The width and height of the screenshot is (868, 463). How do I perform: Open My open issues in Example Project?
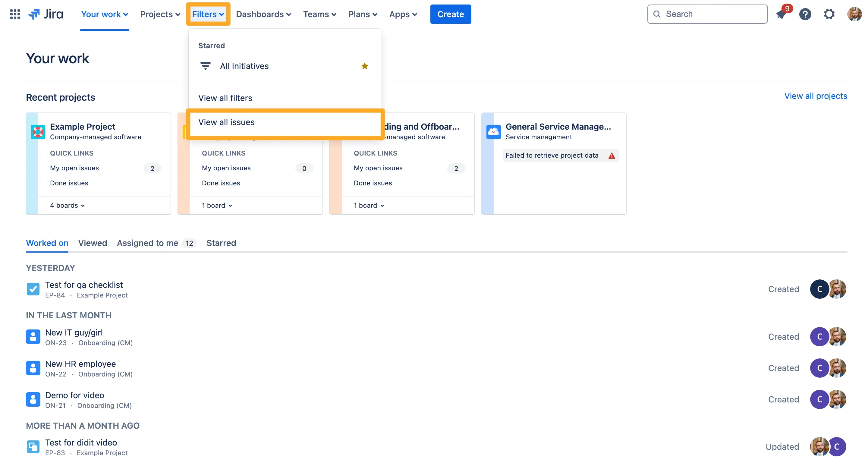click(x=74, y=168)
